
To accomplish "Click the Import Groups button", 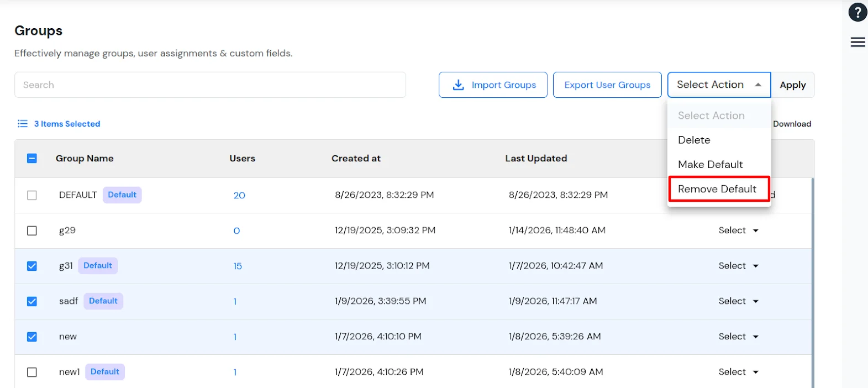I will [x=493, y=85].
